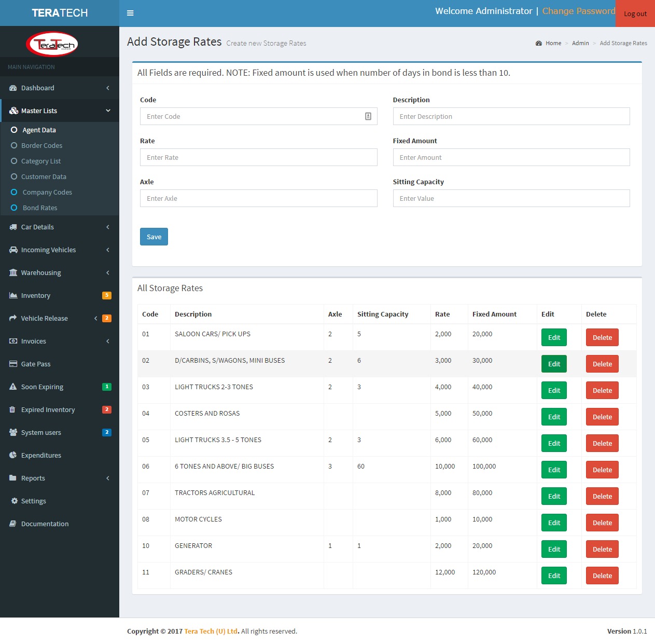Select Customer Data under Master Lists

click(44, 176)
